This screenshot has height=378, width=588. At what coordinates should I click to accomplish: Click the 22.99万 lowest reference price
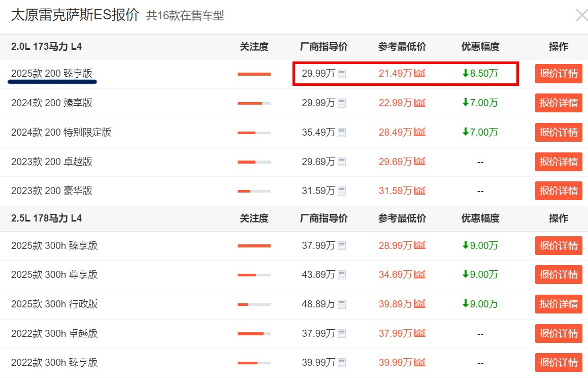[x=395, y=103]
